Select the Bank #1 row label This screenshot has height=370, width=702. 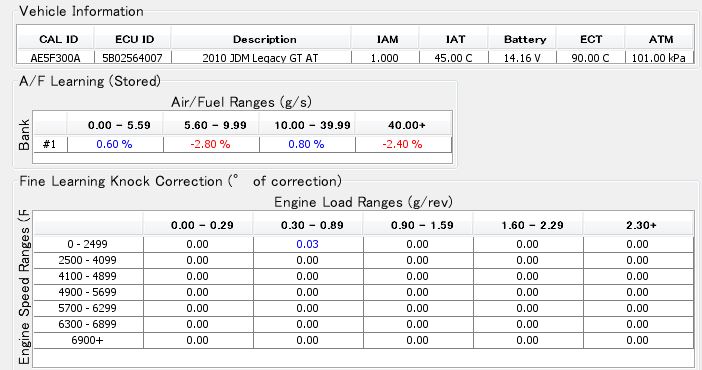click(50, 144)
